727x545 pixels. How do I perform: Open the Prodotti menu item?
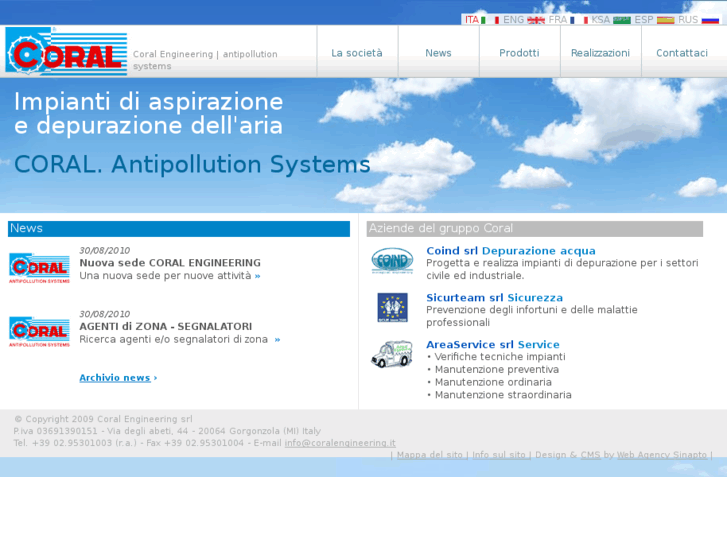click(519, 53)
